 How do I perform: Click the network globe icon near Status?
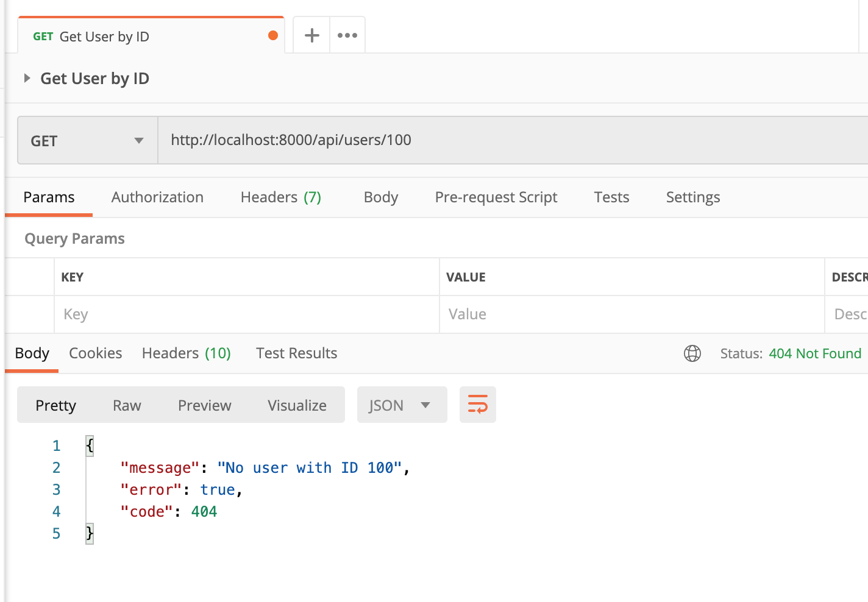click(692, 353)
